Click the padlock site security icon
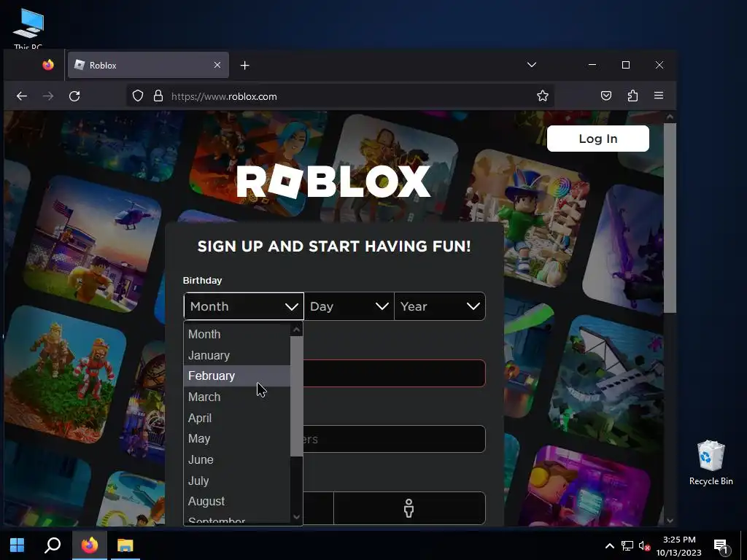747x560 pixels. [x=158, y=96]
